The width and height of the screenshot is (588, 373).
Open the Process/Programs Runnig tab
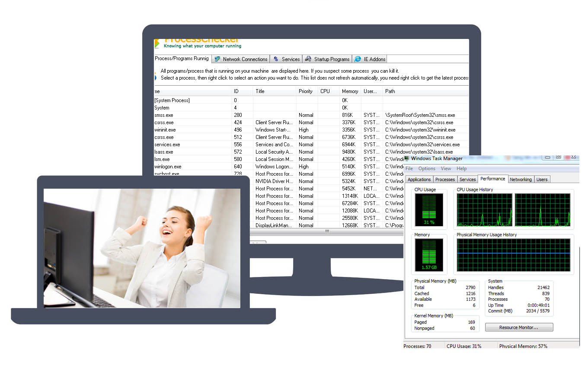(182, 58)
